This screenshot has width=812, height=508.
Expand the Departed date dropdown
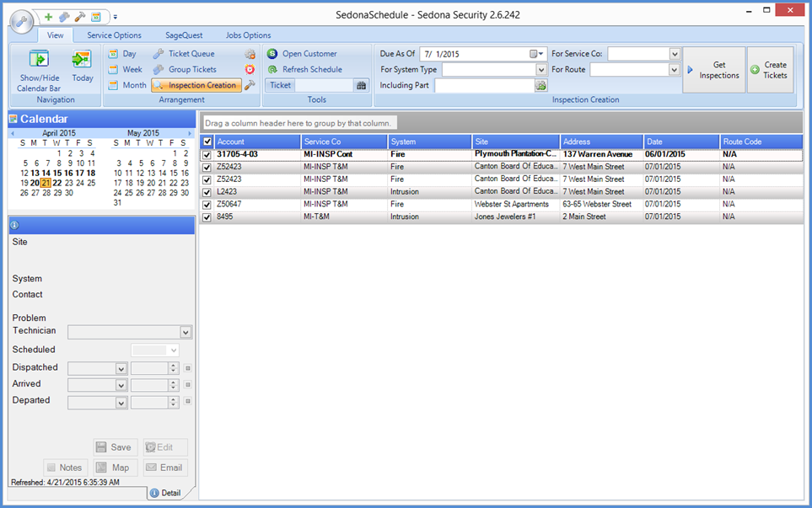pos(121,403)
